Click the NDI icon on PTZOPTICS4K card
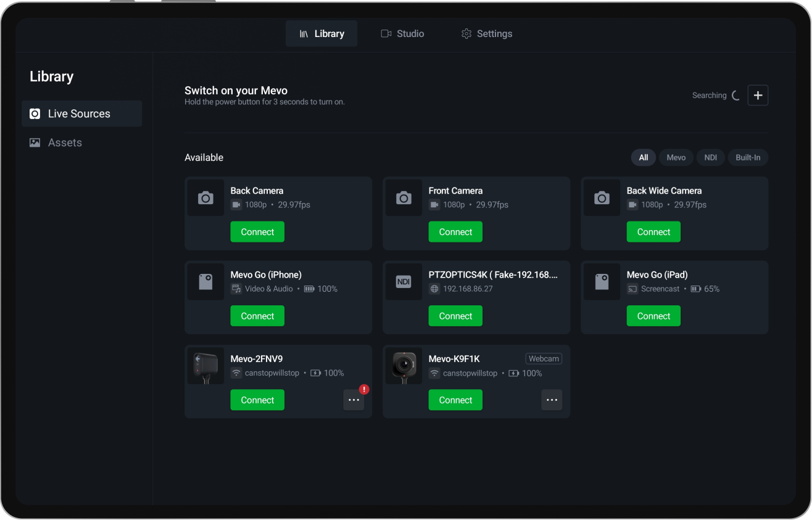The image size is (812, 520). [404, 282]
